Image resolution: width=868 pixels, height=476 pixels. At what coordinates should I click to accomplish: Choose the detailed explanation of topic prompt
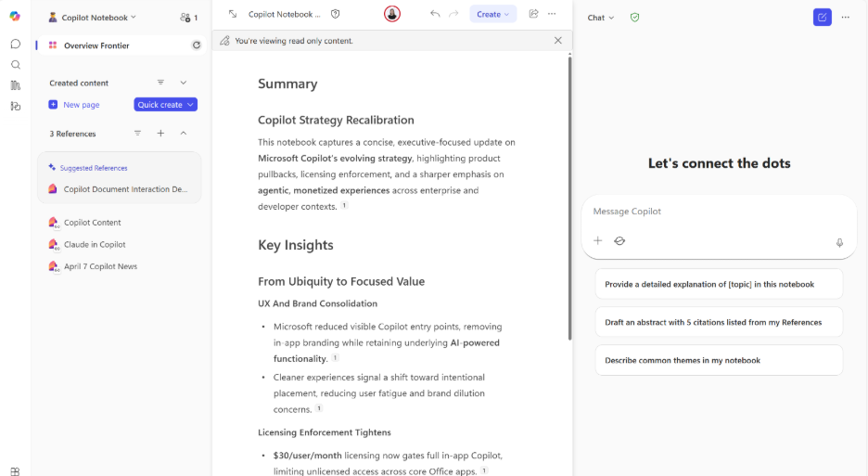(x=719, y=284)
